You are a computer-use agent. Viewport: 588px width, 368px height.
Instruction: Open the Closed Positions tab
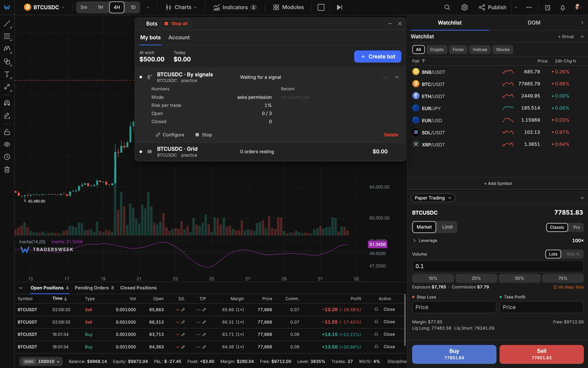pyautogui.click(x=138, y=288)
